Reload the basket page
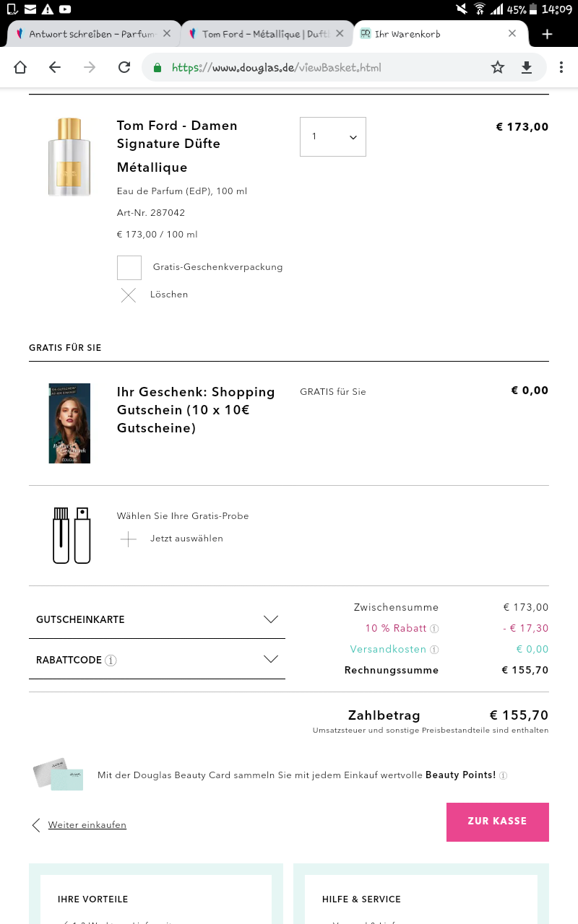The width and height of the screenshot is (578, 924). click(x=124, y=67)
